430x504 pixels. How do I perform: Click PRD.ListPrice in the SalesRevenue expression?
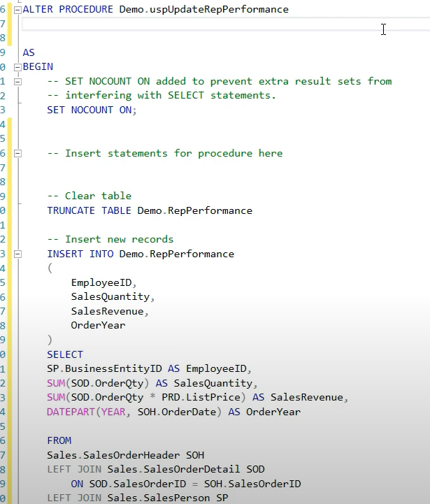(x=201, y=397)
